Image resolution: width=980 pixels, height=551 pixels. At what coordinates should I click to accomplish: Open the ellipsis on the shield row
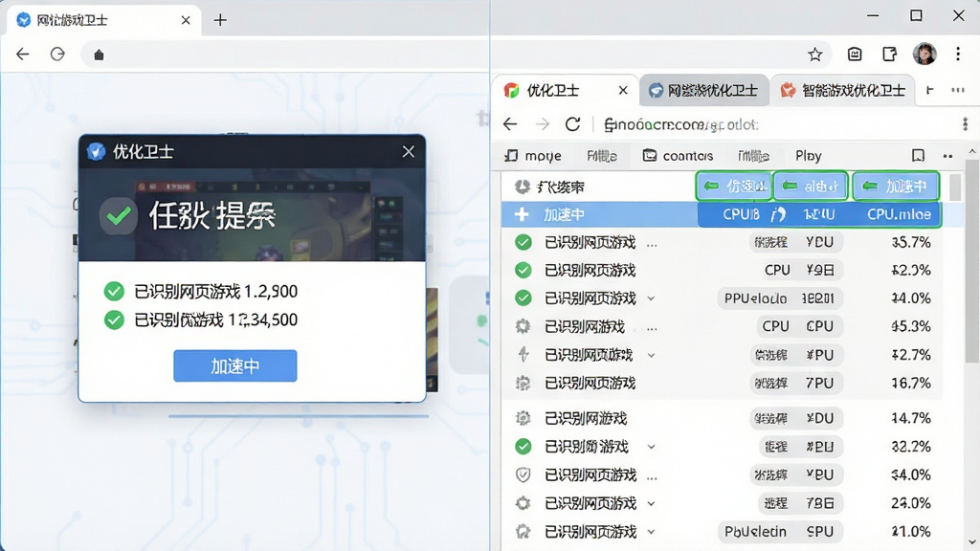(652, 478)
